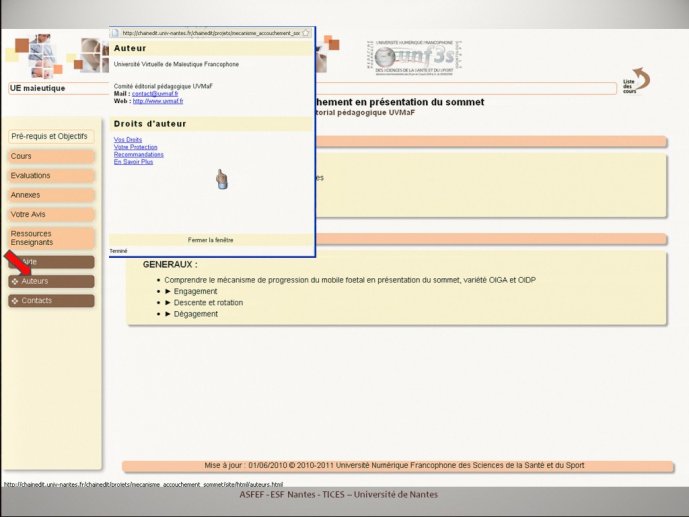The height and width of the screenshot is (517, 689).
Task: Open the http://www.uvmaf.fr web link
Action: [158, 101]
